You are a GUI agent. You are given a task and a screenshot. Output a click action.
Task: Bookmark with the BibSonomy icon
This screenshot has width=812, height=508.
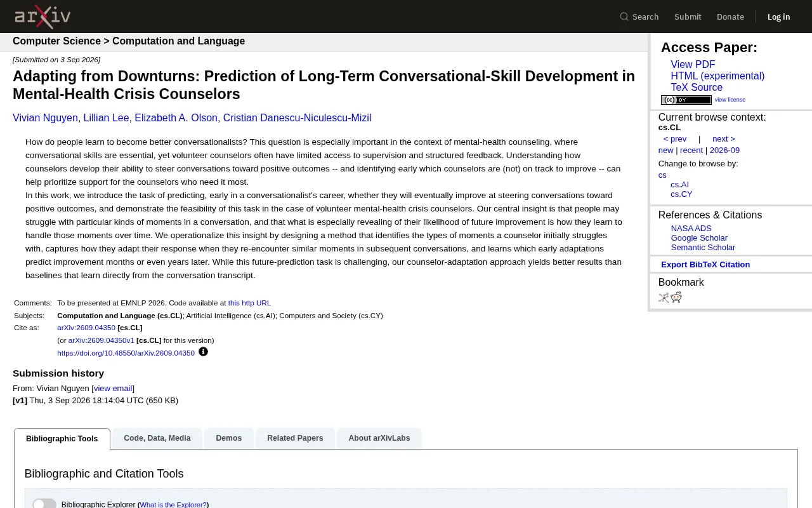click(x=664, y=297)
